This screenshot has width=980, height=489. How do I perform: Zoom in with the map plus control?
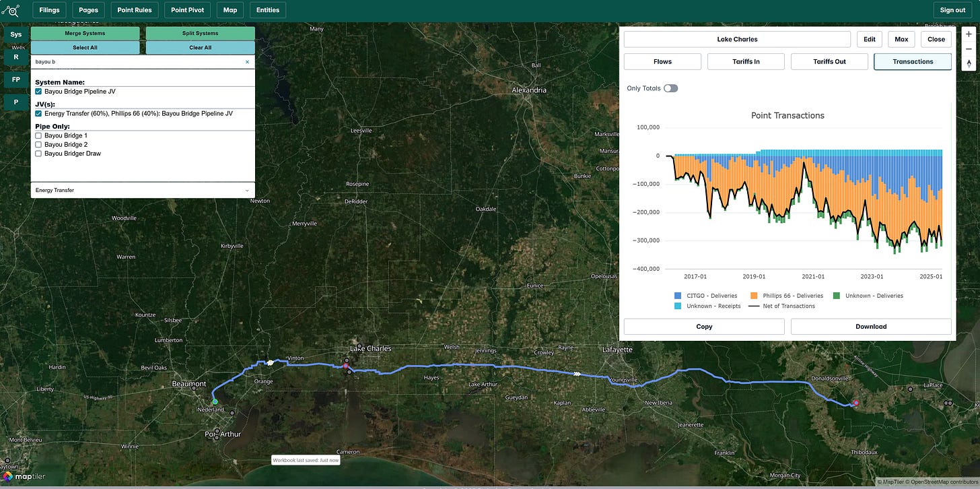[969, 34]
